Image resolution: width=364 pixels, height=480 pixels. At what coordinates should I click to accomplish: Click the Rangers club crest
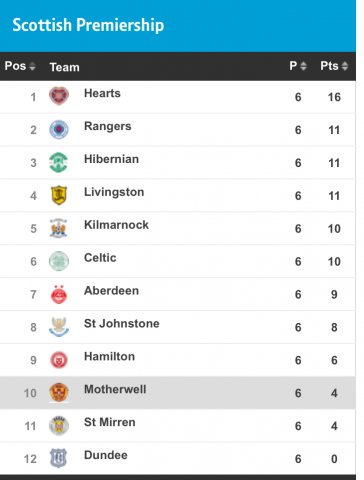pyautogui.click(x=59, y=129)
